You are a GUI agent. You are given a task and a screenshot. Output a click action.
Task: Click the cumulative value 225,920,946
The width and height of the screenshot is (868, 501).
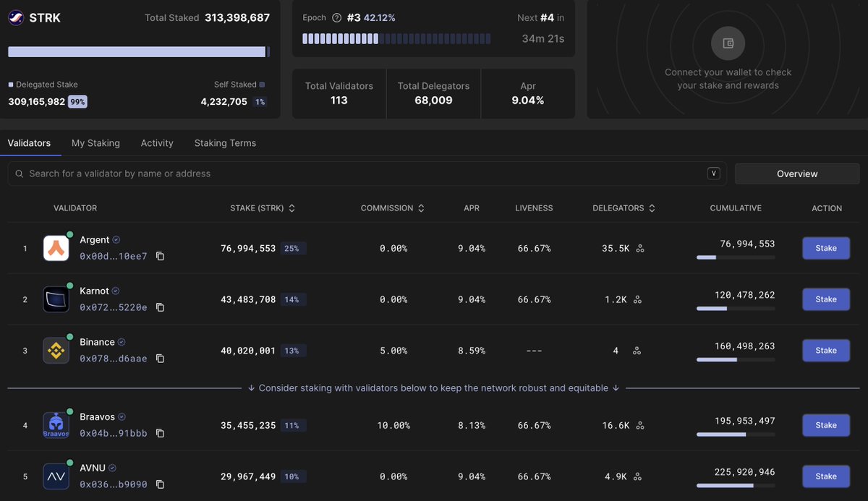(745, 472)
